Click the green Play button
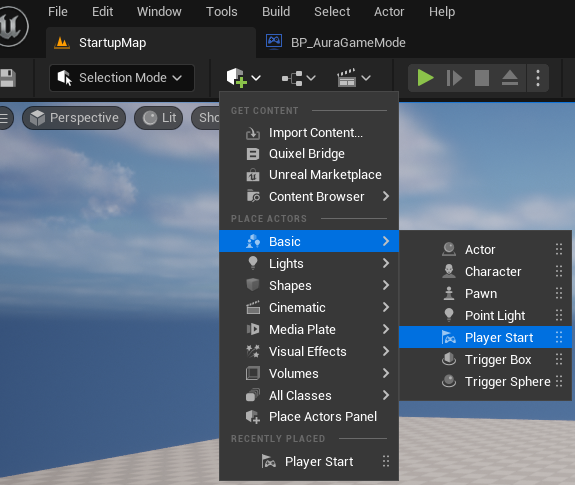Screen dimensions: 575x485 [x=425, y=78]
